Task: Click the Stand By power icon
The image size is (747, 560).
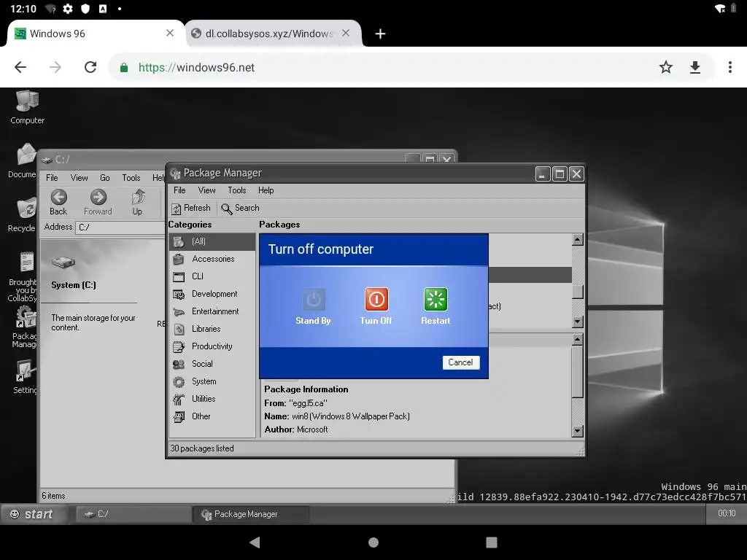Action: 313,299
